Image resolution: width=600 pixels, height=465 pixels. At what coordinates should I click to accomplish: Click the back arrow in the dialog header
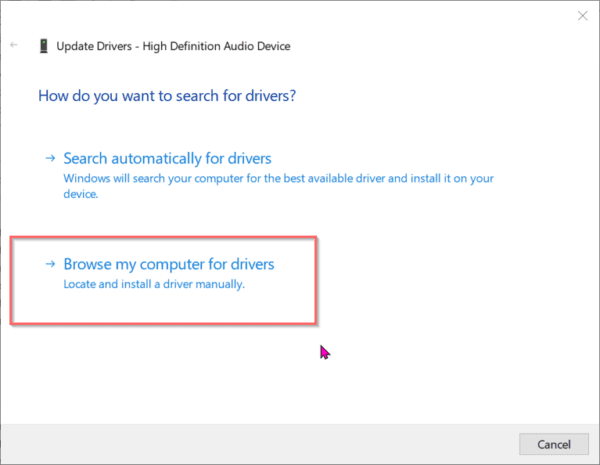click(x=14, y=46)
